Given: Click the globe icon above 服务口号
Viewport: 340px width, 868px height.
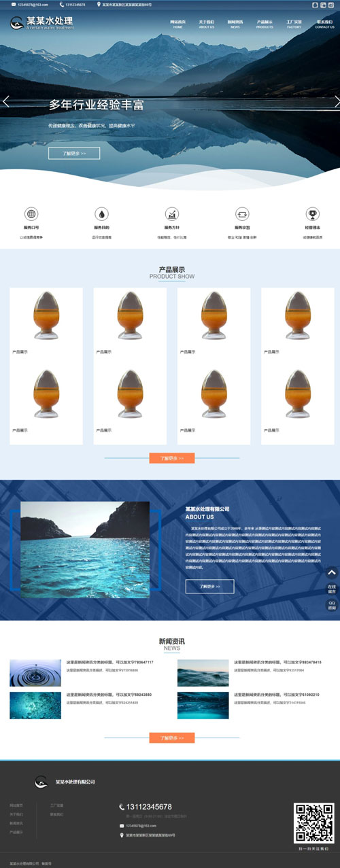Looking at the screenshot, I should click(31, 213).
